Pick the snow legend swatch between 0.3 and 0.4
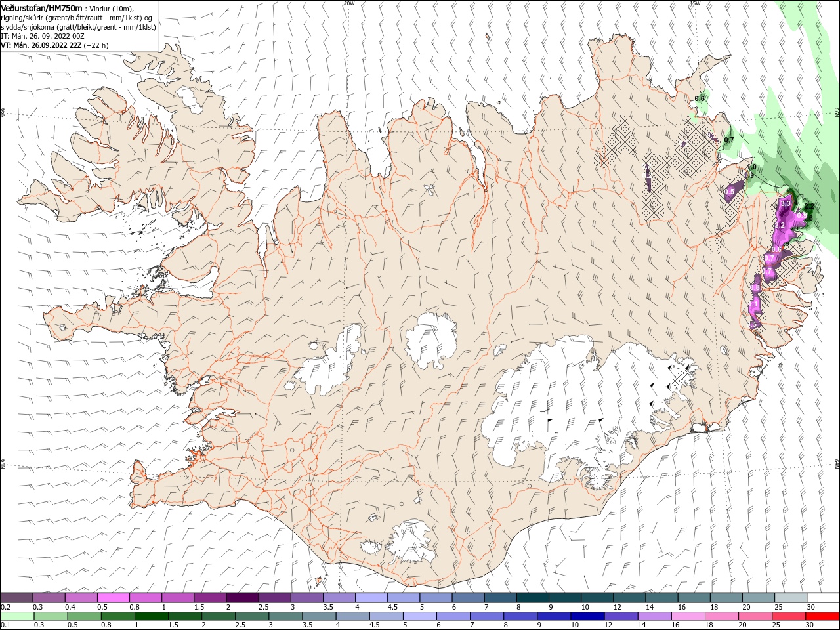This screenshot has width=840, height=630. tap(49, 597)
